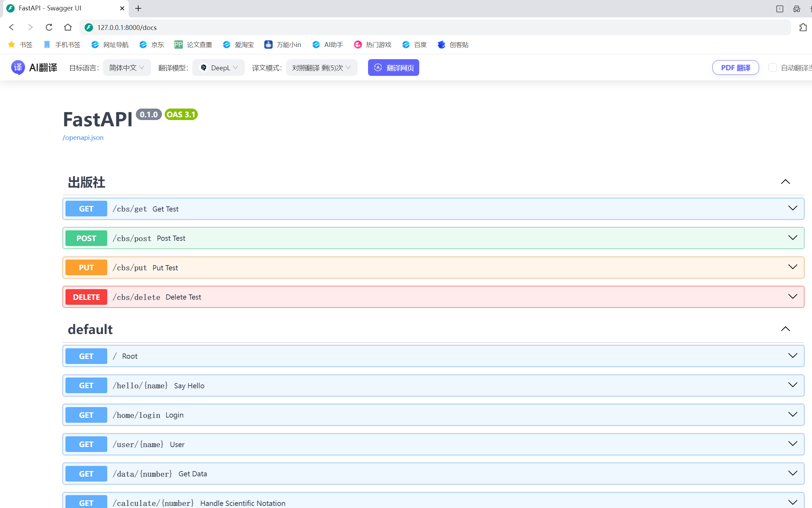The height and width of the screenshot is (508, 812).
Task: Go to the browser home icon
Action: click(68, 27)
